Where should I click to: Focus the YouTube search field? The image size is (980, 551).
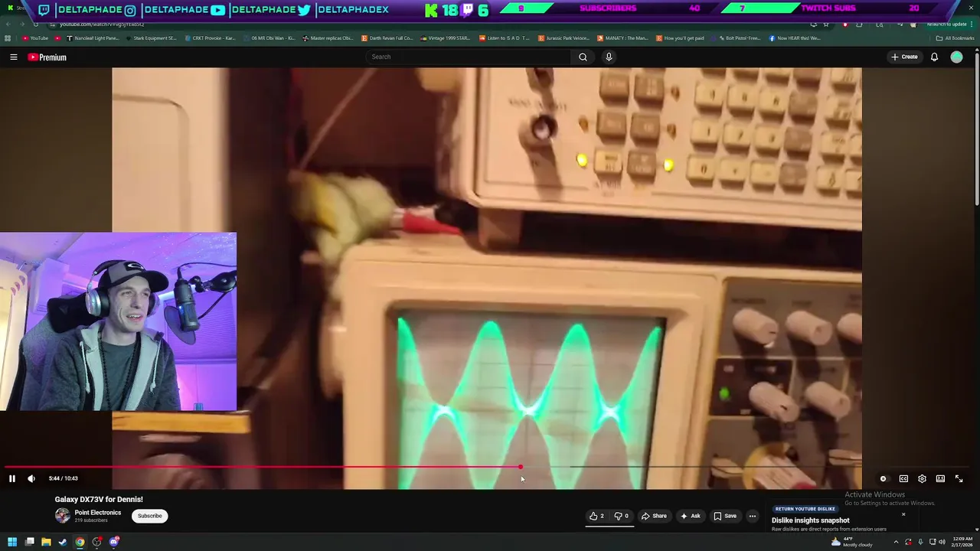469,57
